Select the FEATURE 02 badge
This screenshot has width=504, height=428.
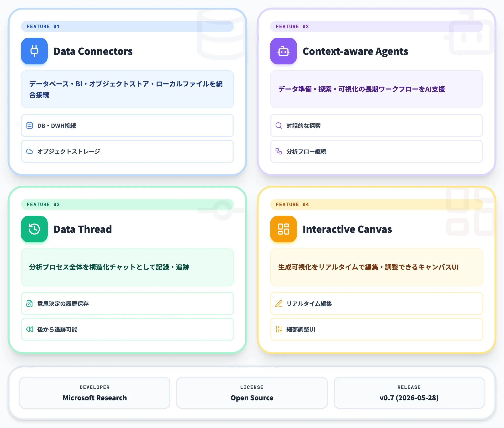[376, 26]
